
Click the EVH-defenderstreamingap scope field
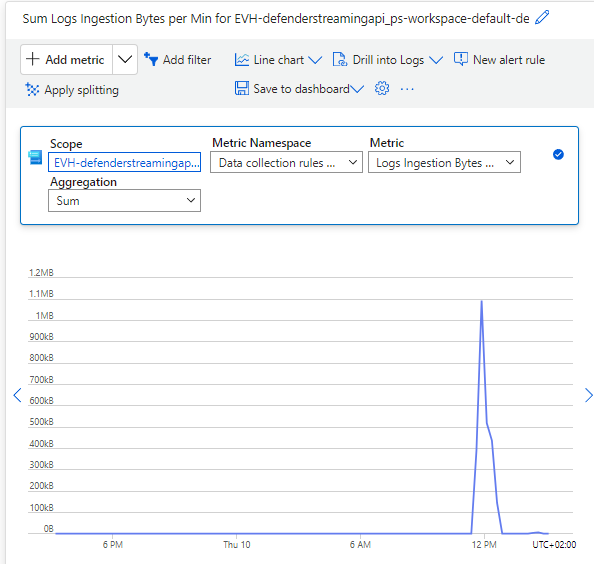[124, 162]
